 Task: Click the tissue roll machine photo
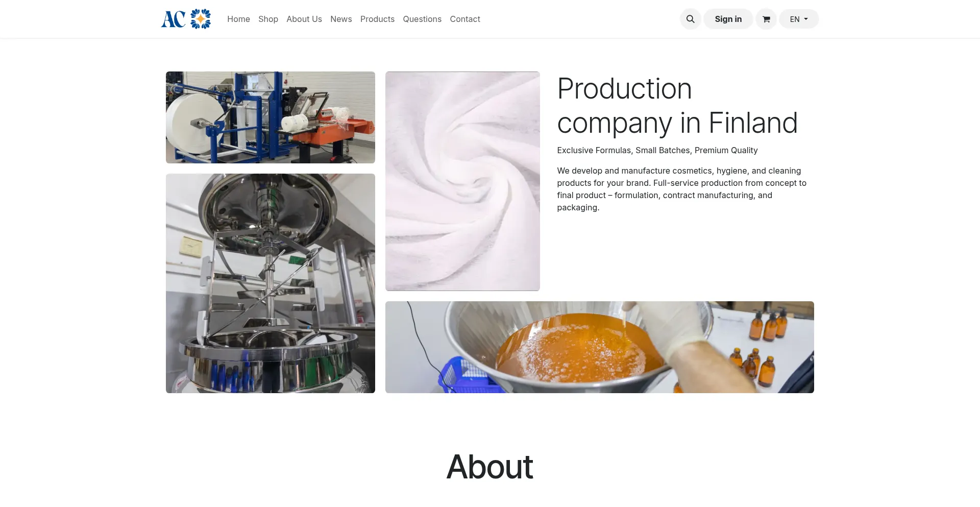click(271, 117)
